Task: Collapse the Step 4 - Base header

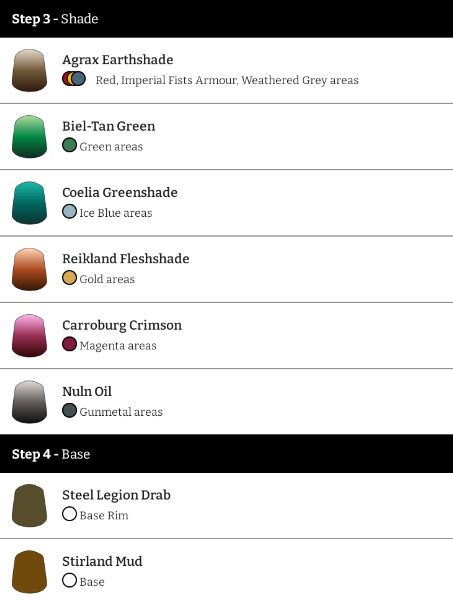Action: pos(226,454)
